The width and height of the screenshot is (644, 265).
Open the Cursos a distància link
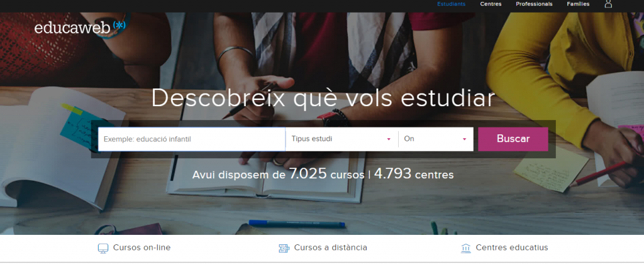click(331, 248)
